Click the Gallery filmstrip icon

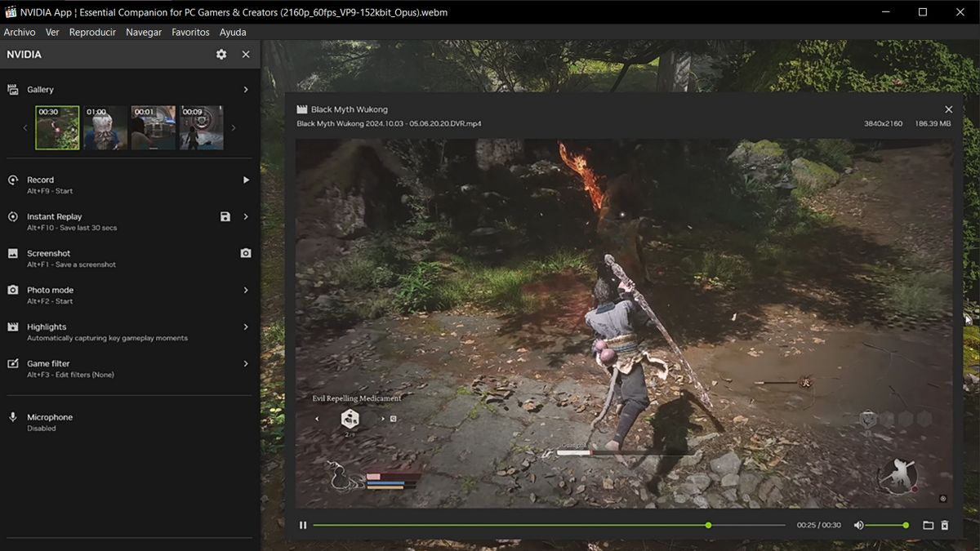point(12,89)
